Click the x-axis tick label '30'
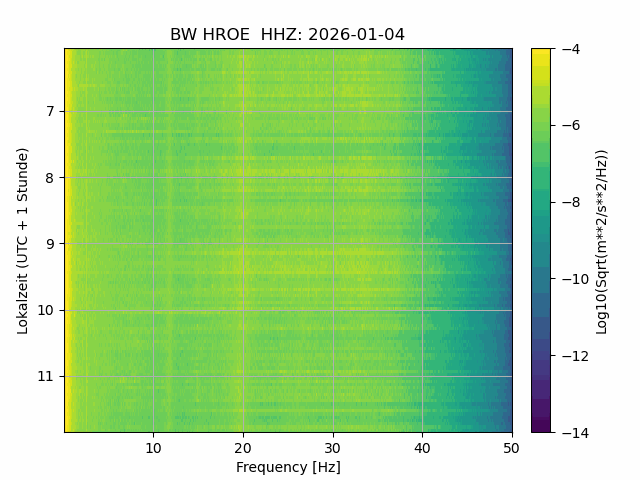This screenshot has height=480, width=640. [333, 448]
